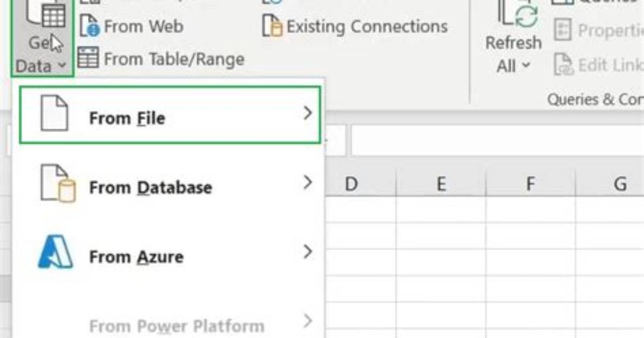Screen dimensions: 644x338
Task: Click the Existing Connections icon
Action: [x=272, y=25]
